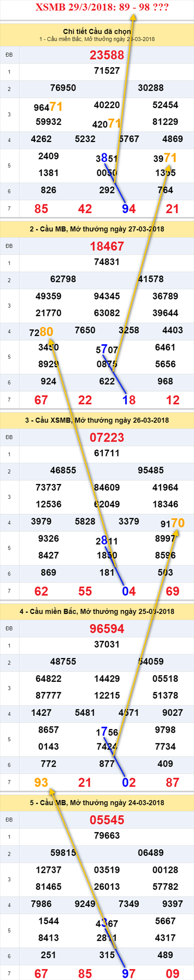Viewport: 194px width, 980px height.
Task: Select the number 49359
Action: click(48, 296)
